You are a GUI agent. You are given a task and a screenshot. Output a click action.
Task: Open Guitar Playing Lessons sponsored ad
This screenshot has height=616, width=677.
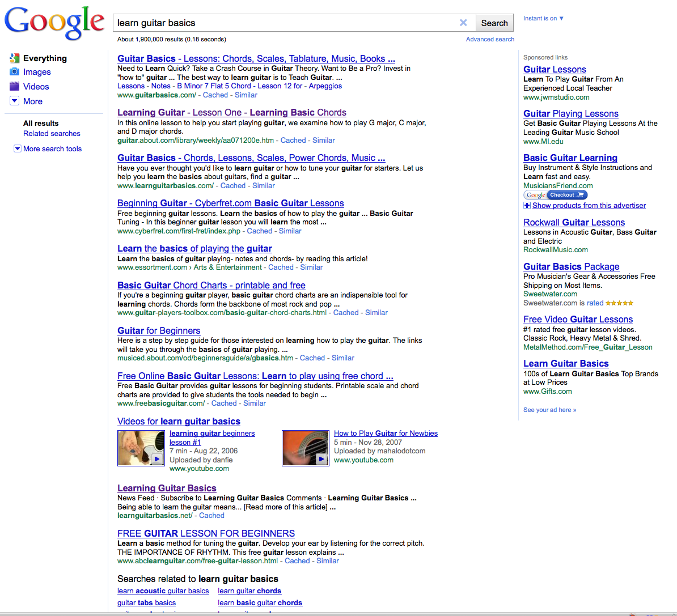click(571, 113)
